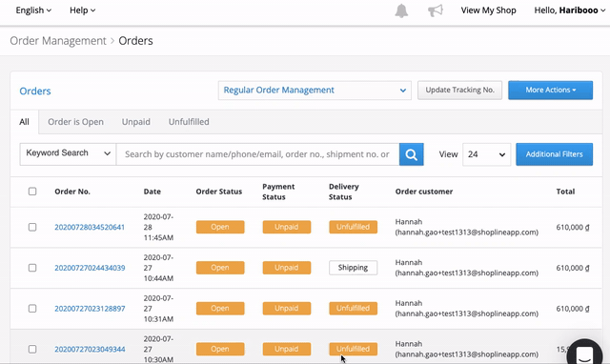
Task: Expand the Help menu
Action: (83, 10)
